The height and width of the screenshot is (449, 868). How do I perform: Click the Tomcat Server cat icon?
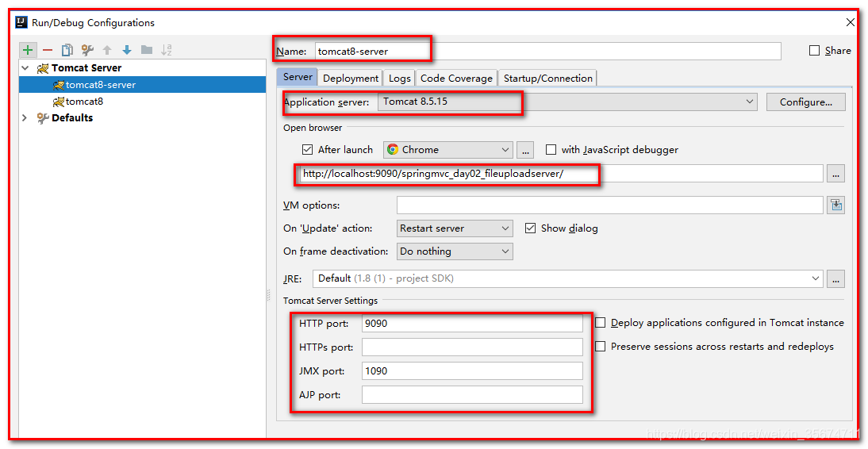[x=43, y=68]
